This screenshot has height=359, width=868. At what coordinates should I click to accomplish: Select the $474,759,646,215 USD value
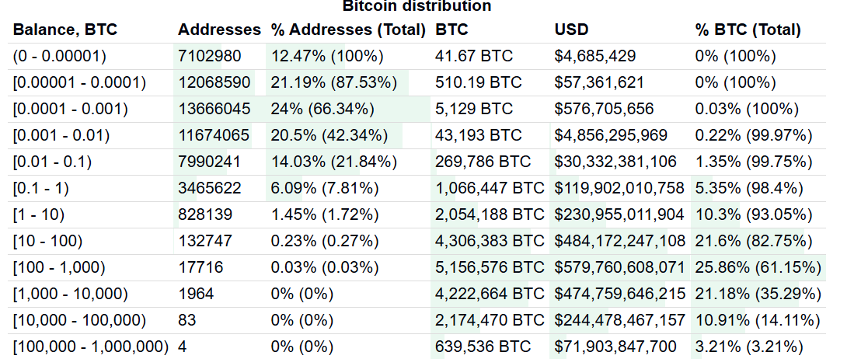click(x=619, y=294)
